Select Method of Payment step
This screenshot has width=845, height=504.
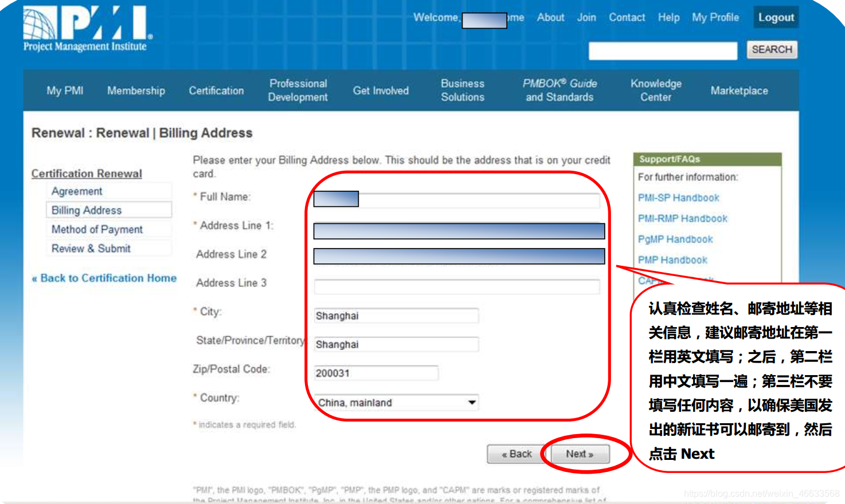coord(108,229)
